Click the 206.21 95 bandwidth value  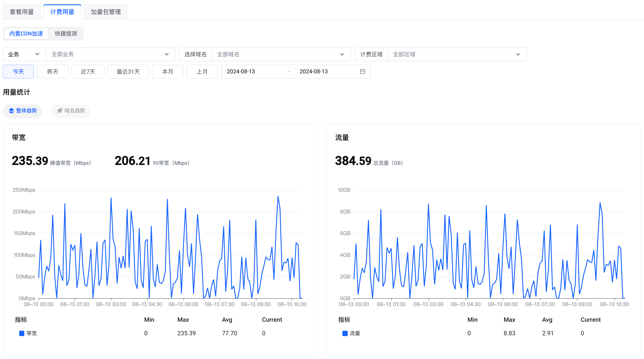(132, 161)
